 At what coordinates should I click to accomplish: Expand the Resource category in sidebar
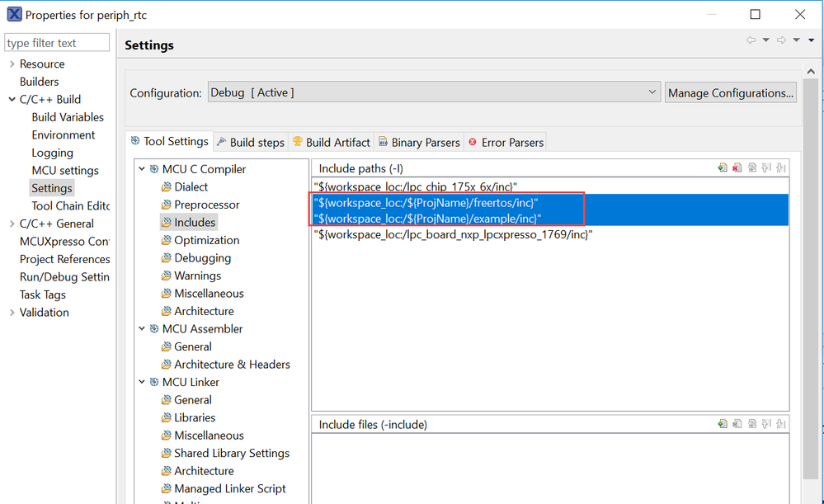pos(12,64)
